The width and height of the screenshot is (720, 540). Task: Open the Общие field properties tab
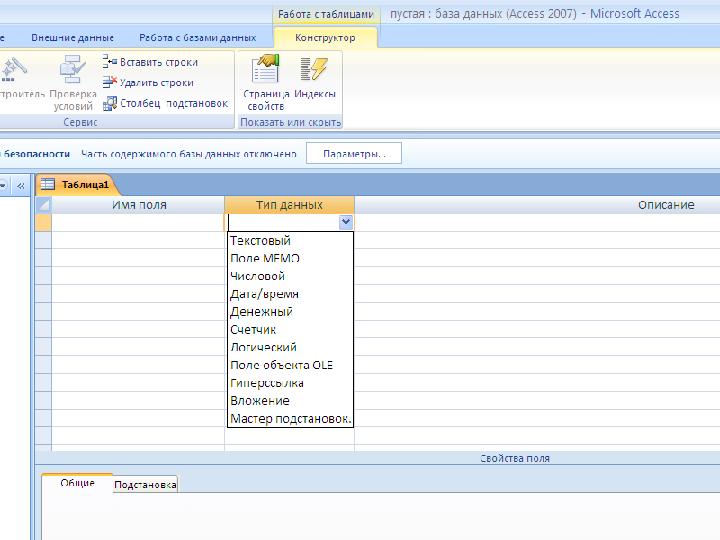coord(77,483)
